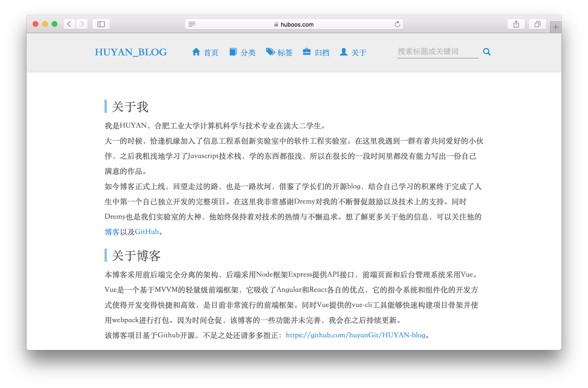
Task: Click the tag icon in the nav bar
Action: click(x=270, y=52)
